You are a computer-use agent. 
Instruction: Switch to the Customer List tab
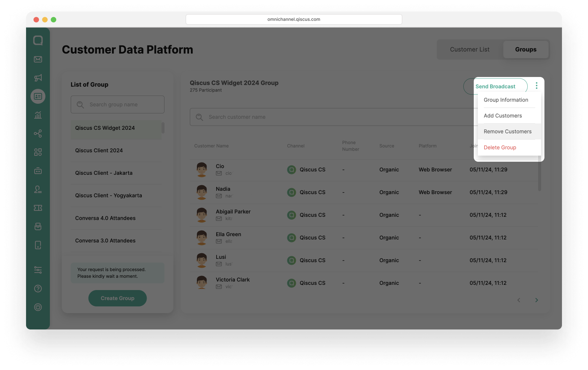(470, 49)
